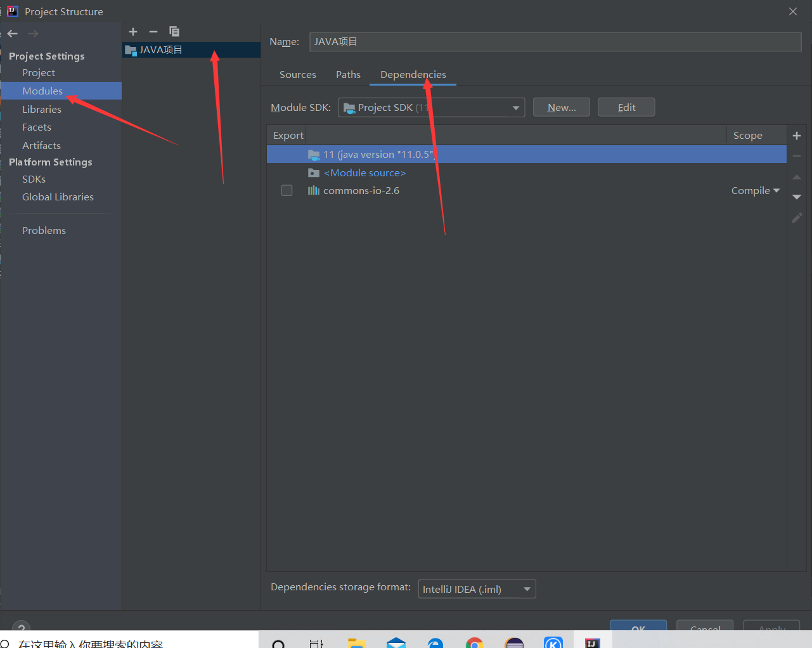This screenshot has height=648, width=812.
Task: Select Modules in Project Settings
Action: (61, 91)
